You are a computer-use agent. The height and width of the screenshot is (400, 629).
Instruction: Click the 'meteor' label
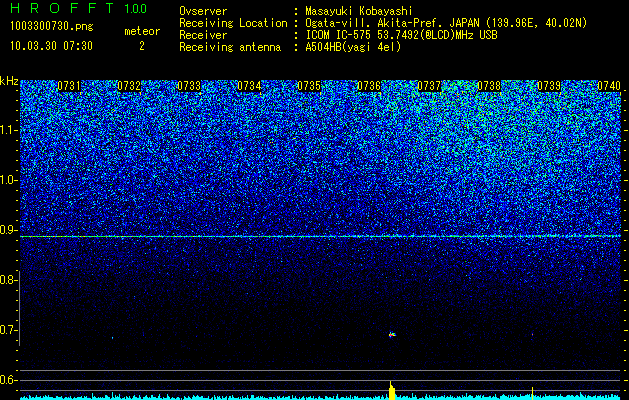coord(142,31)
